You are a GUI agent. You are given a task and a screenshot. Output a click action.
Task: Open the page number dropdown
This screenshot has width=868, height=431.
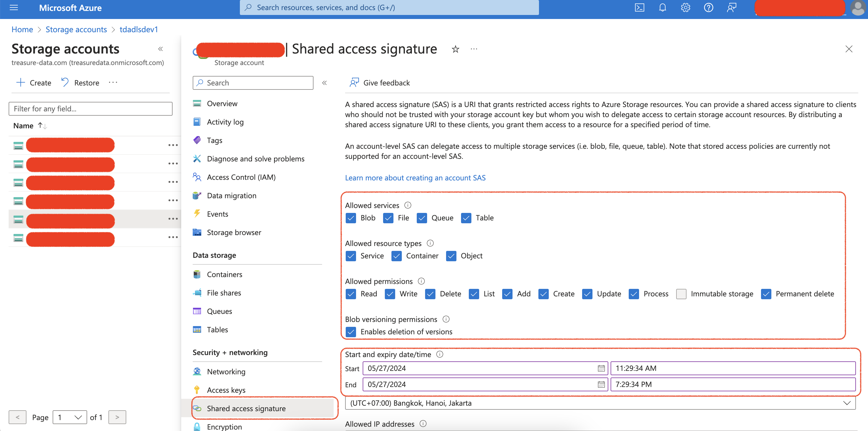tap(70, 417)
